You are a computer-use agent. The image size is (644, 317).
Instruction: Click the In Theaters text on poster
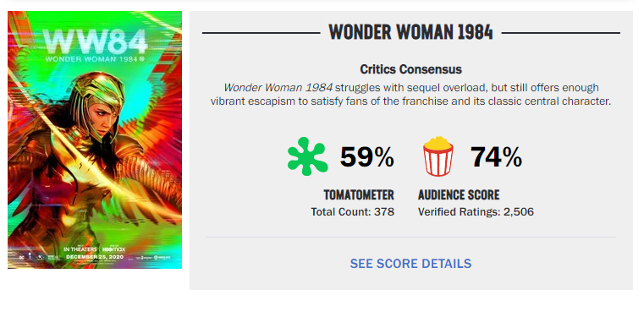[80, 249]
